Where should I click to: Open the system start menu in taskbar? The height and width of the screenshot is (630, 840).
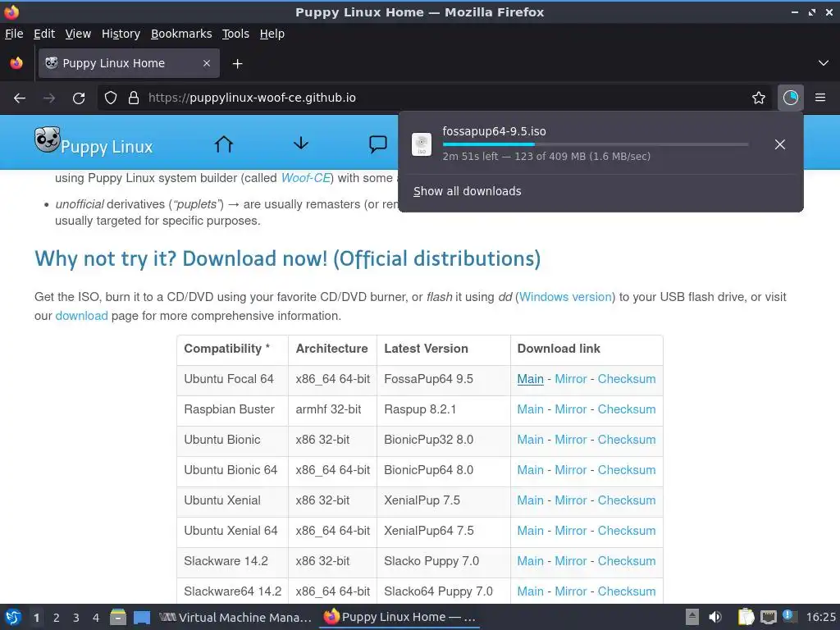click(x=13, y=617)
